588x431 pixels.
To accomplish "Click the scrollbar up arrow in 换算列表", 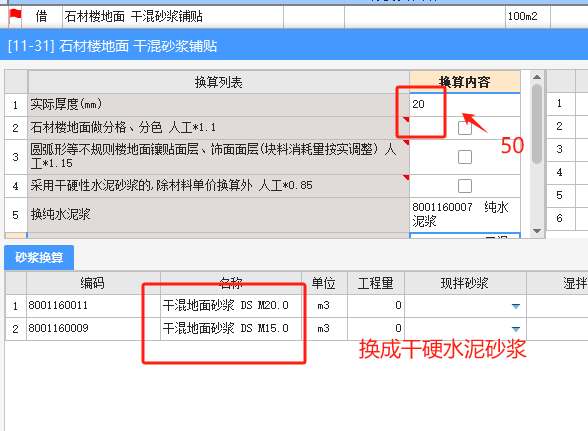I will point(537,77).
